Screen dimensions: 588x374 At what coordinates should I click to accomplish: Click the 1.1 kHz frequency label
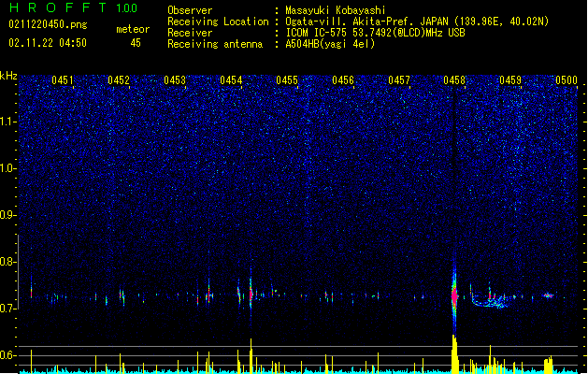(8, 122)
